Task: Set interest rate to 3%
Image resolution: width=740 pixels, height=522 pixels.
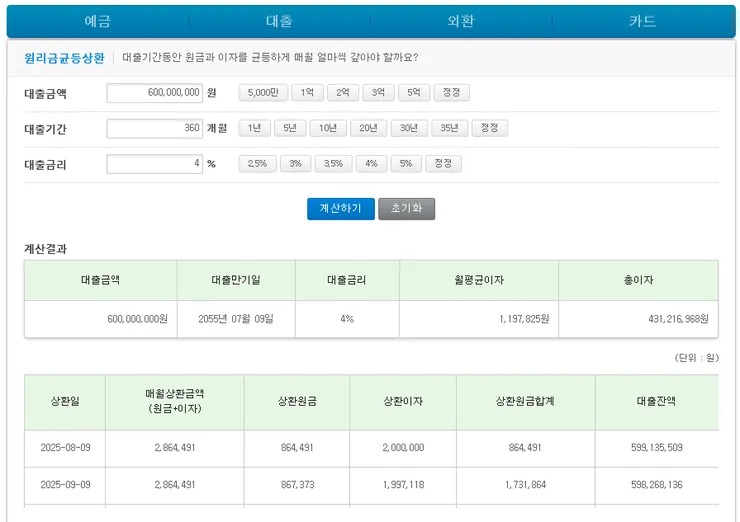Action: [x=295, y=164]
